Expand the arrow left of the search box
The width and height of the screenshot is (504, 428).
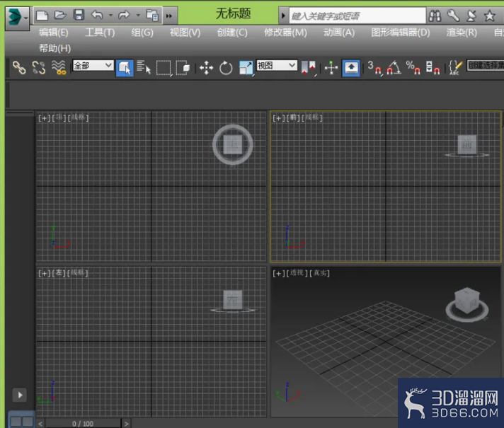(283, 16)
